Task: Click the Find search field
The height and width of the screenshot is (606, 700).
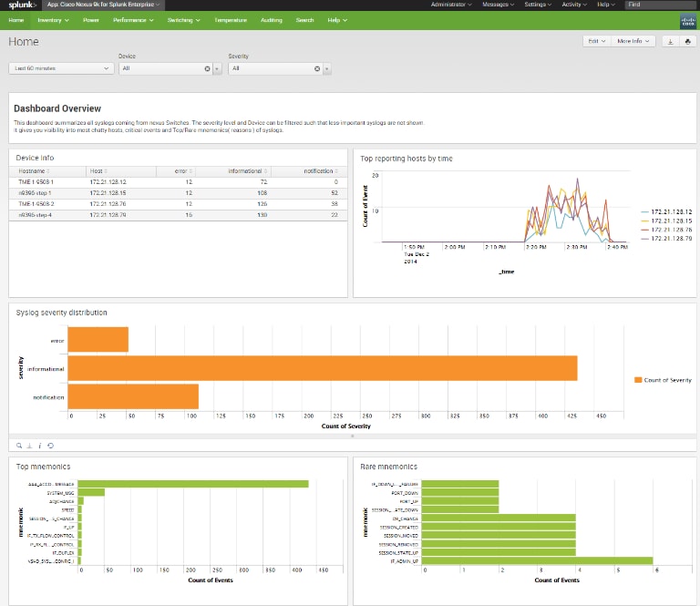Action: click(660, 5)
